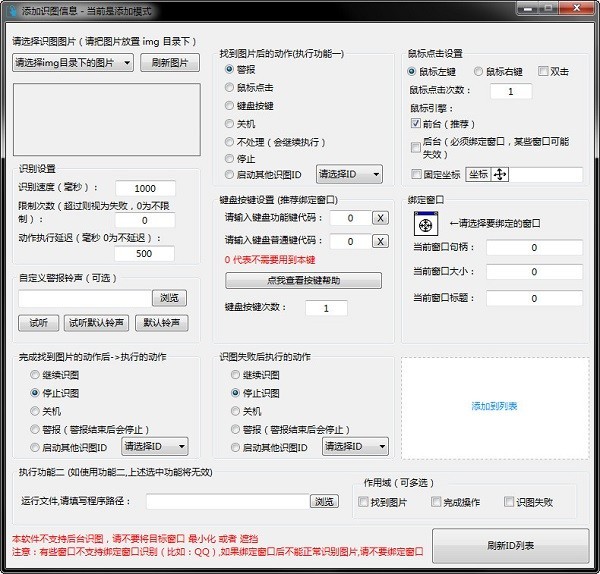Clear keyboard function key code with X

pyautogui.click(x=380, y=218)
